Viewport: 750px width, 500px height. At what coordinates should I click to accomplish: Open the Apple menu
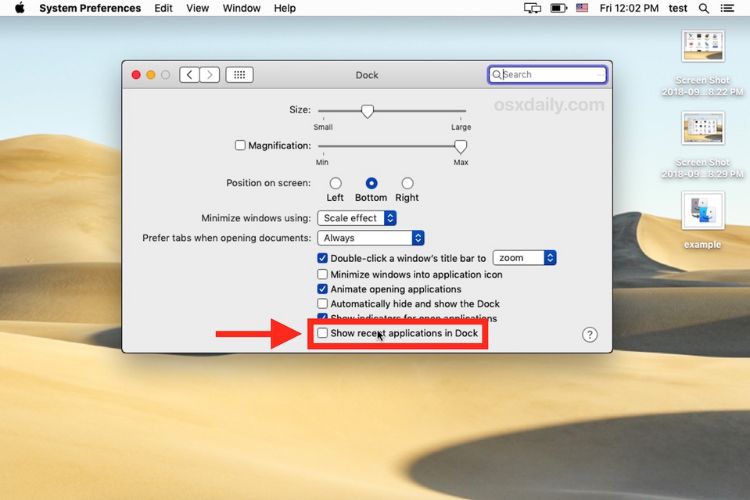pos(20,8)
